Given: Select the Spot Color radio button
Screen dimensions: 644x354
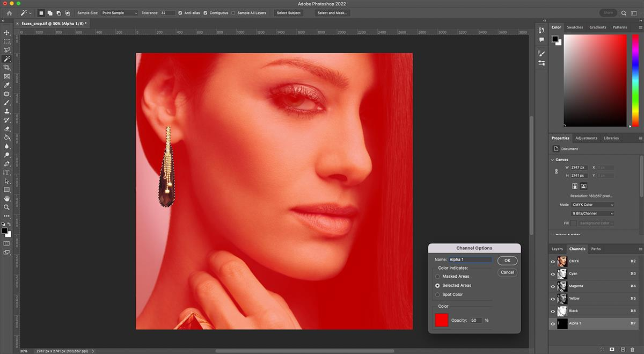Looking at the screenshot, I should point(437,294).
